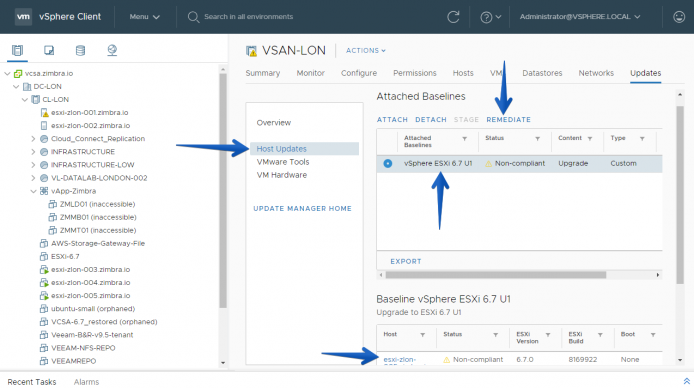Click the vm logo in header
Image resolution: width=694 pixels, height=388 pixels.
(x=23, y=17)
